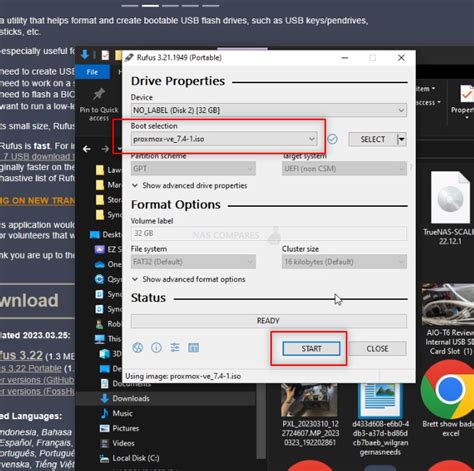Click the blue down-arrow icon in Explorer title bar
474x471 pixels.
[85, 55]
